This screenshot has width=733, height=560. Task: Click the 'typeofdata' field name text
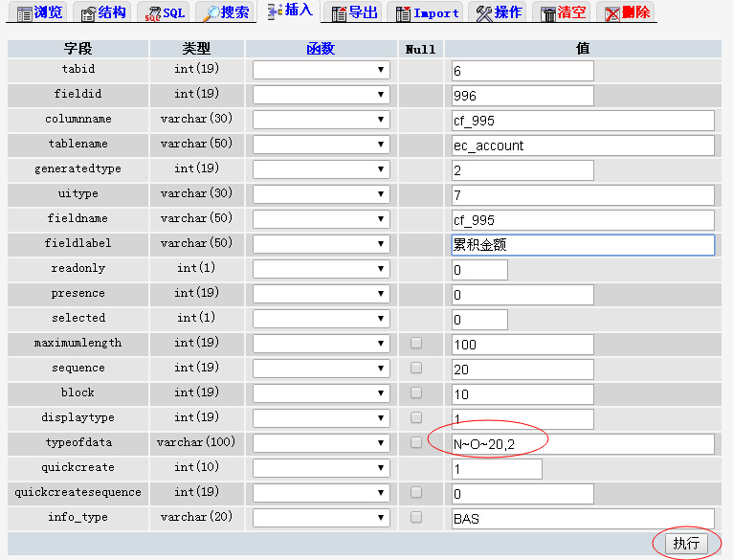click(x=78, y=442)
